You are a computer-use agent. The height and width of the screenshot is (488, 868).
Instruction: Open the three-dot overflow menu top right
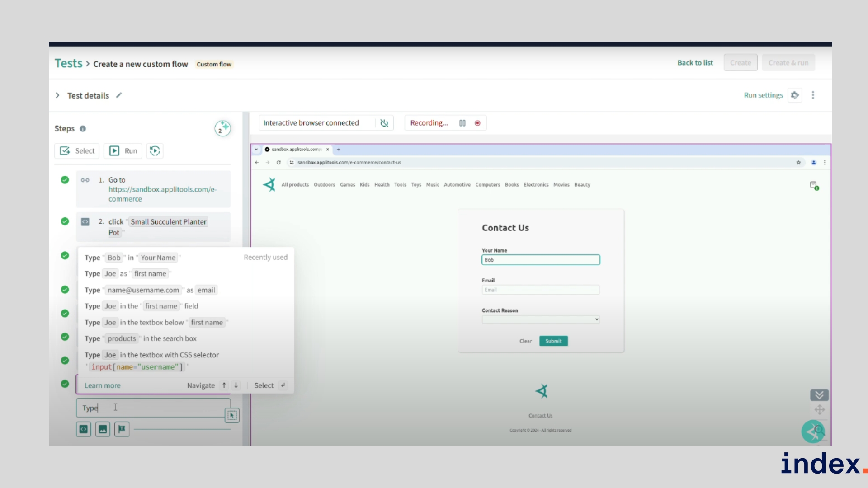[813, 95]
